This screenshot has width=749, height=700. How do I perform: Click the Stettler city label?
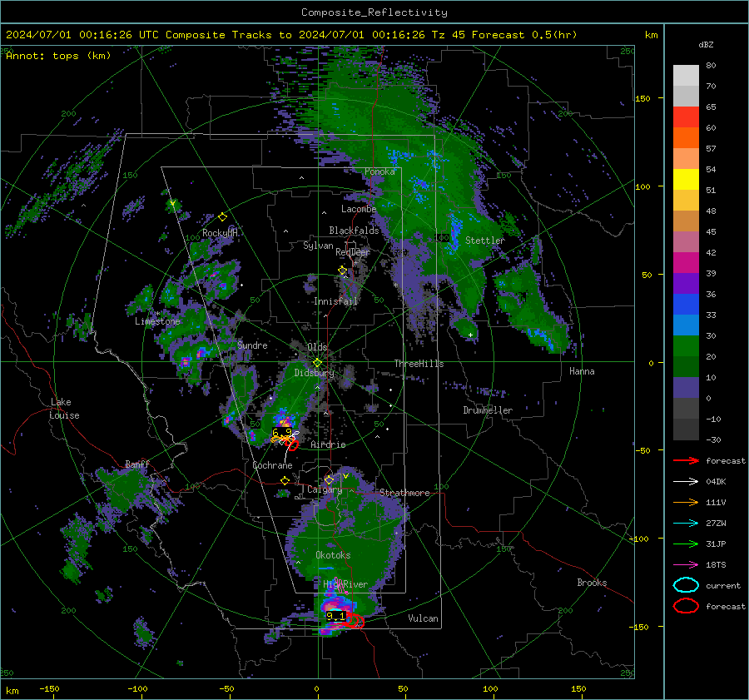tap(485, 241)
